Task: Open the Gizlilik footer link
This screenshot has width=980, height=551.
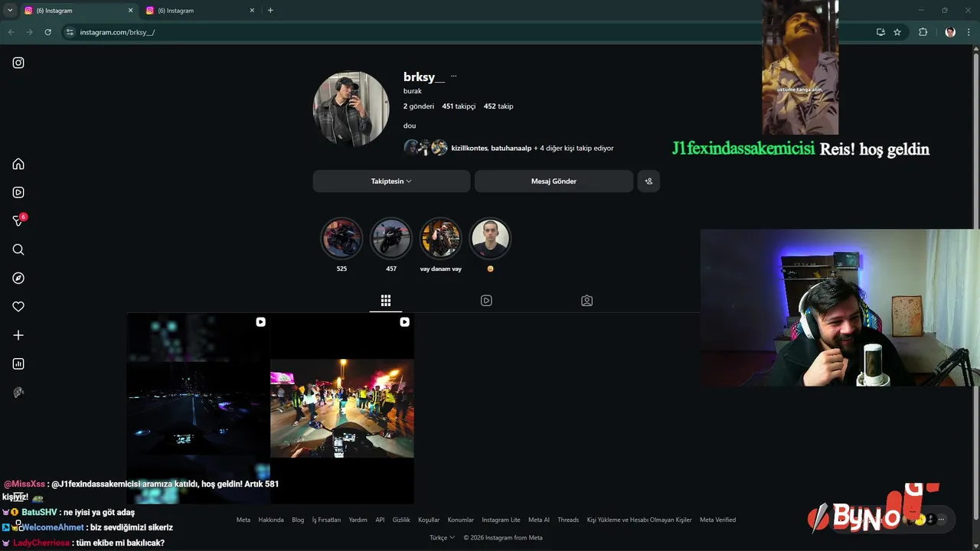Action: tap(401, 520)
